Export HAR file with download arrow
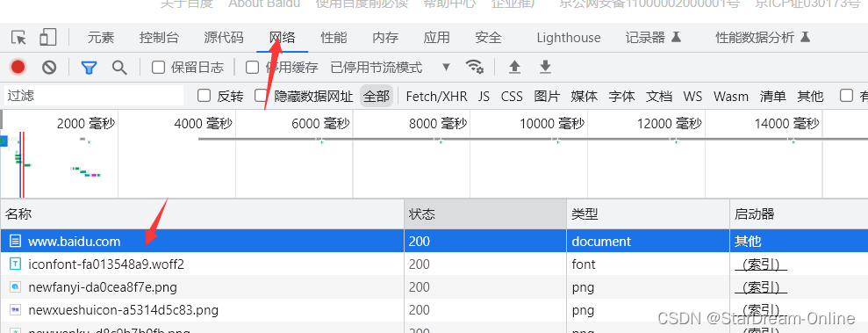Screen dimensions: 868x333 pos(545,68)
